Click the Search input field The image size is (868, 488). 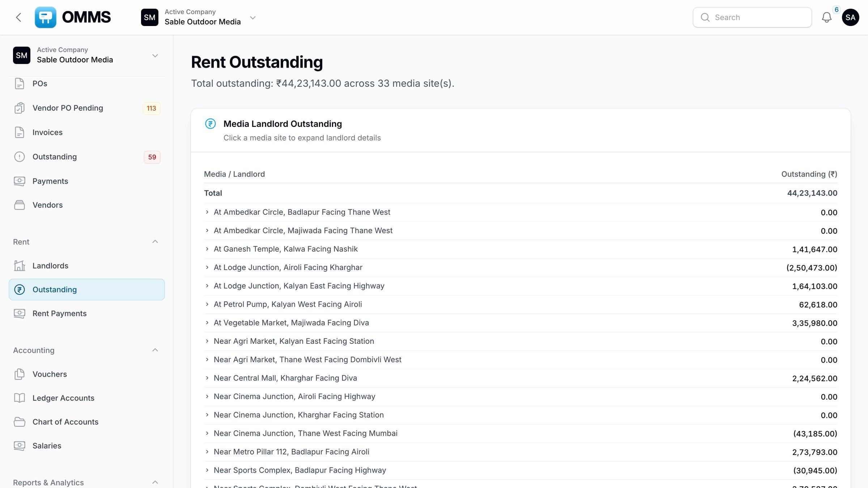coord(752,17)
